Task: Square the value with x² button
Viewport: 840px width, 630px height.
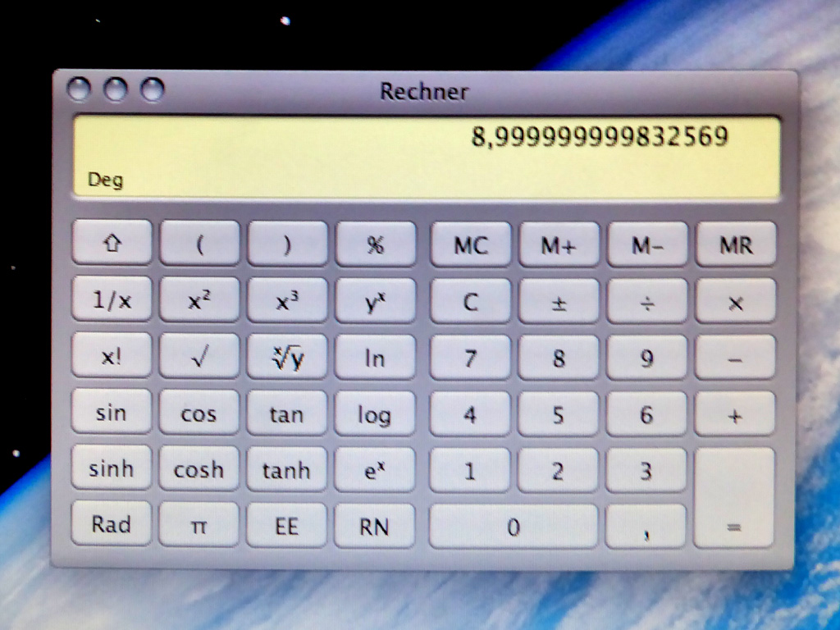Action: 199,300
